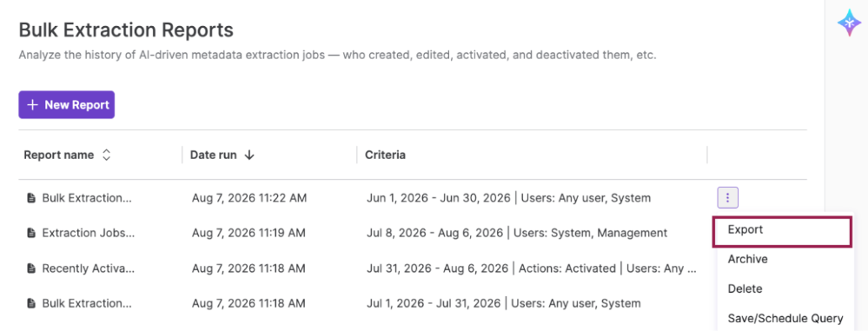Open the Recently Activa... report
Screen dimensions: 868x331
pos(89,268)
